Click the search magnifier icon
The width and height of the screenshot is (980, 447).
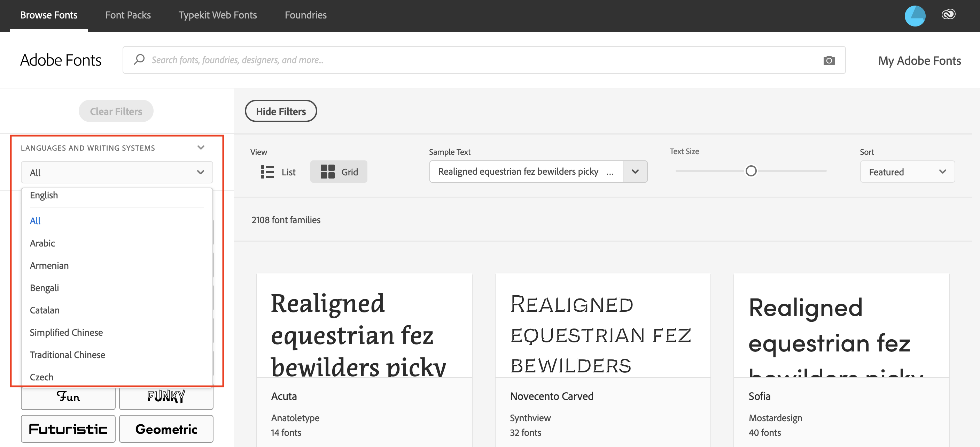pyautogui.click(x=139, y=60)
